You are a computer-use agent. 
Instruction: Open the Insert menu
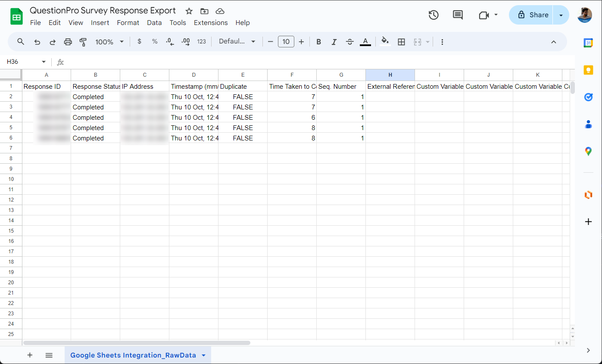click(x=100, y=23)
